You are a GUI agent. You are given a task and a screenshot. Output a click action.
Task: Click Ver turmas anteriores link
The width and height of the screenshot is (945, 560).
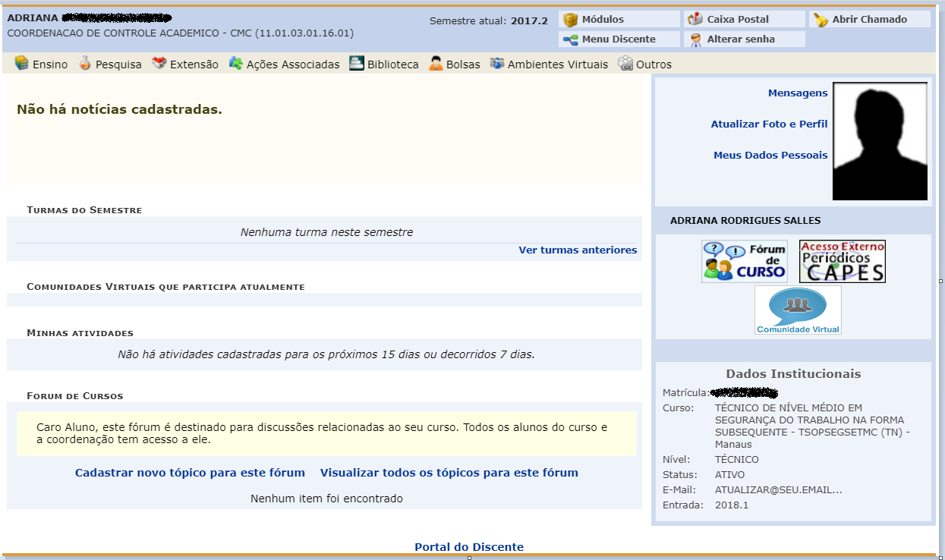pos(578,250)
